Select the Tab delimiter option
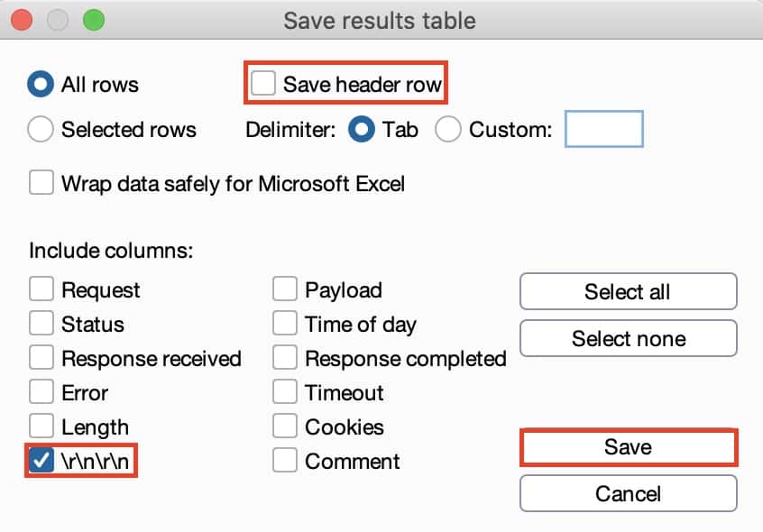The width and height of the screenshot is (763, 532). point(362,130)
